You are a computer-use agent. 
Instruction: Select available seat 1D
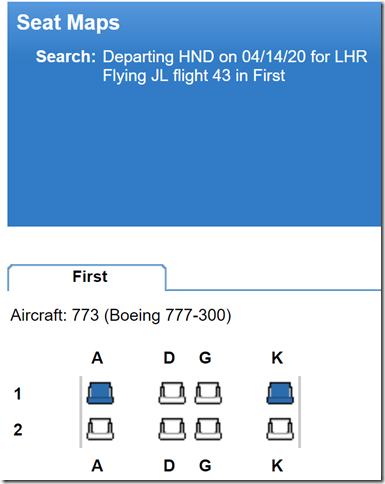[172, 393]
